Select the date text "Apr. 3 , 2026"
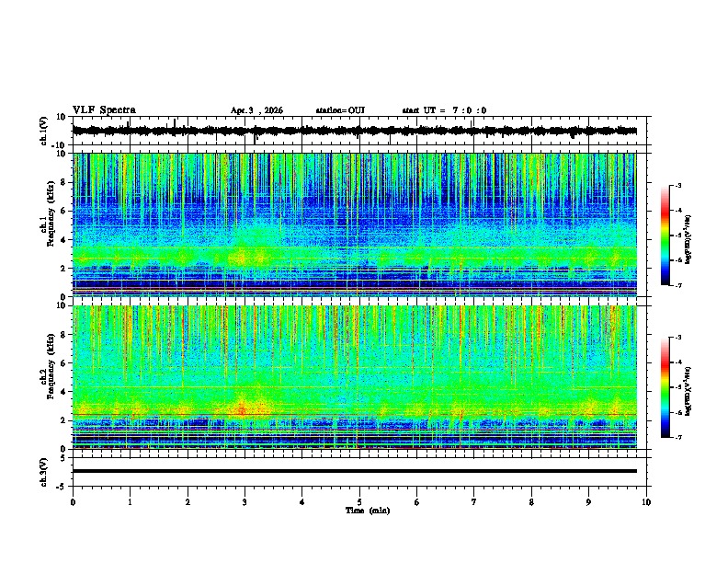This screenshot has width=728, height=563. (x=256, y=110)
